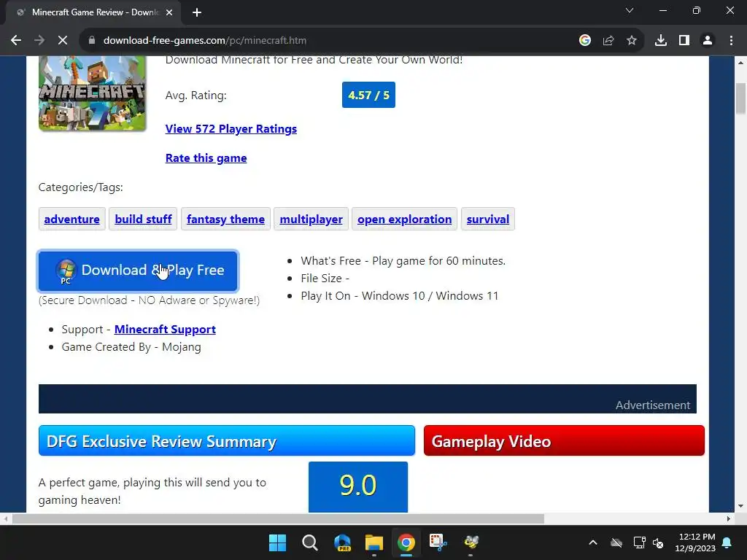Click the 'Game Created By - Mojang' text
The width and height of the screenshot is (747, 560).
tap(131, 346)
